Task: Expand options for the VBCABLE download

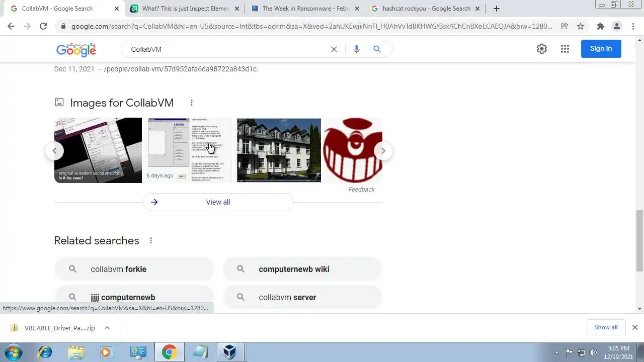Action: coord(107,328)
